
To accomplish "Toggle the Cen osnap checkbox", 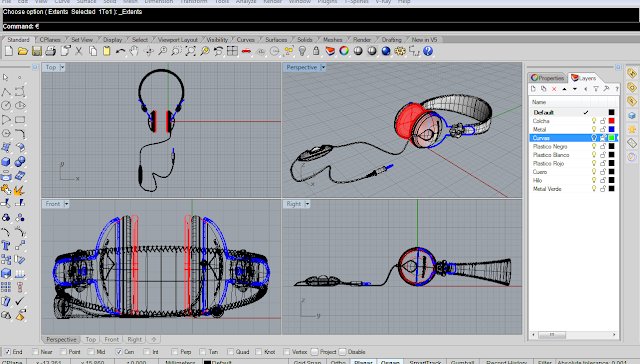I will coord(119,352).
